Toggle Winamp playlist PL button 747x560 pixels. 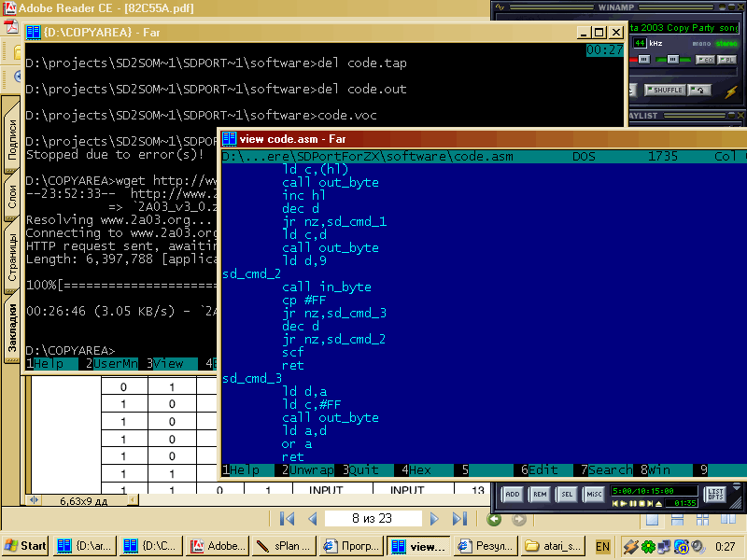[x=728, y=60]
